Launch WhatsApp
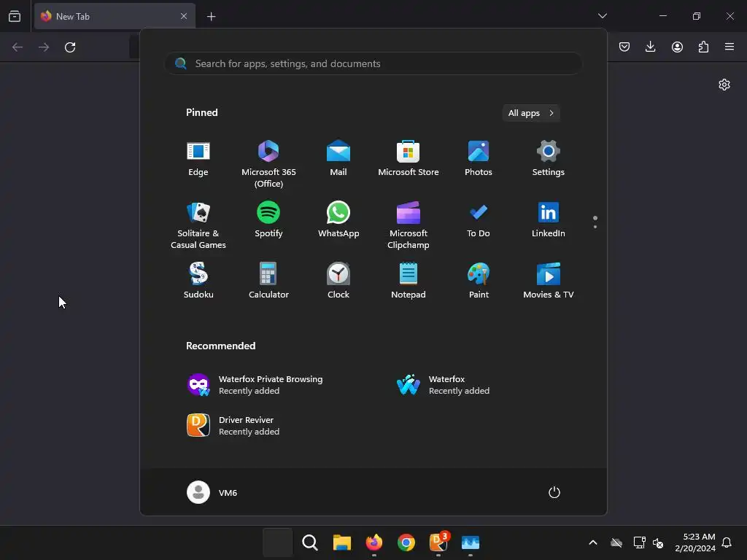 point(338,220)
